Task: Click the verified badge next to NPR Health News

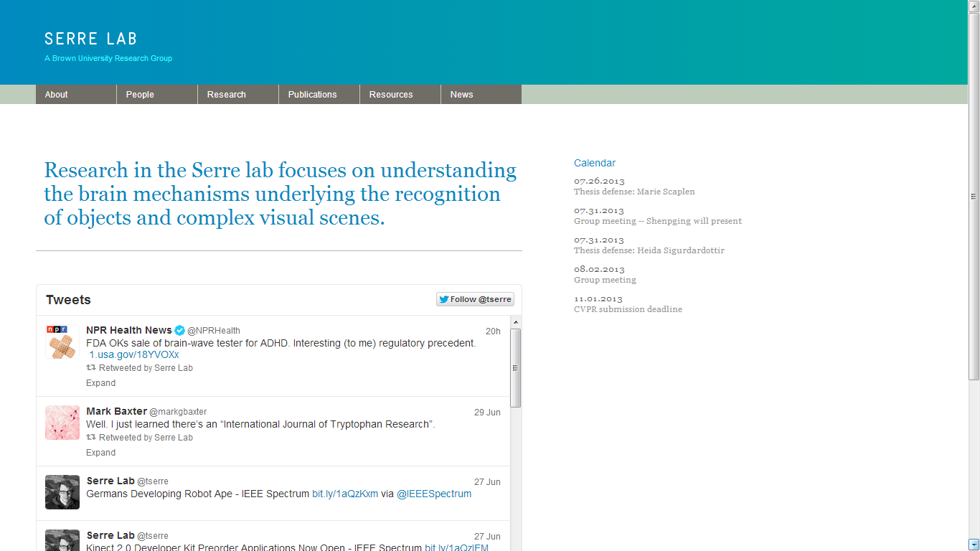Action: 180,331
